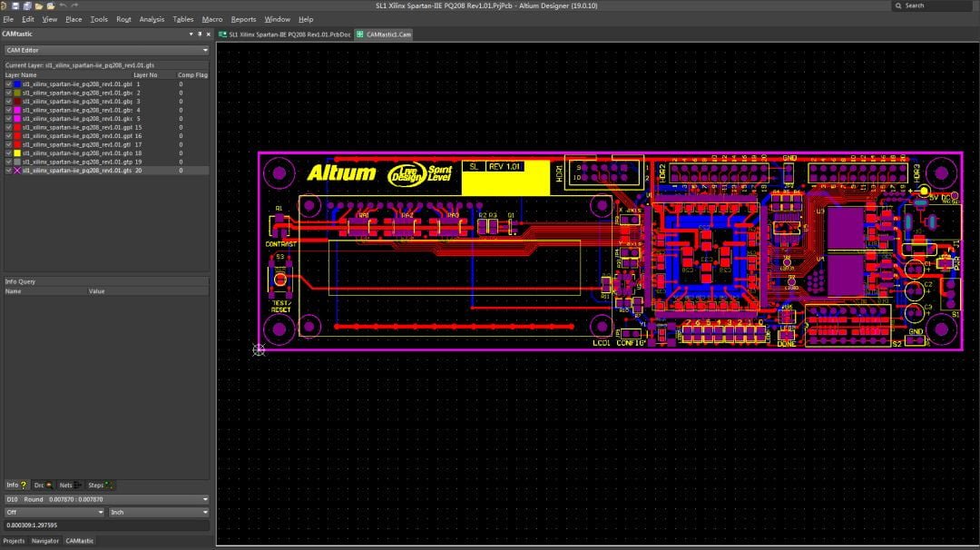
Task: Open the Inch units dropdown
Action: click(159, 512)
